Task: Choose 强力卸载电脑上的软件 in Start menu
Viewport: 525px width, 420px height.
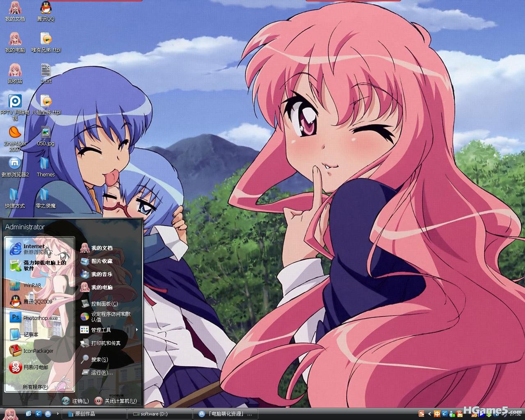Action: [39, 265]
